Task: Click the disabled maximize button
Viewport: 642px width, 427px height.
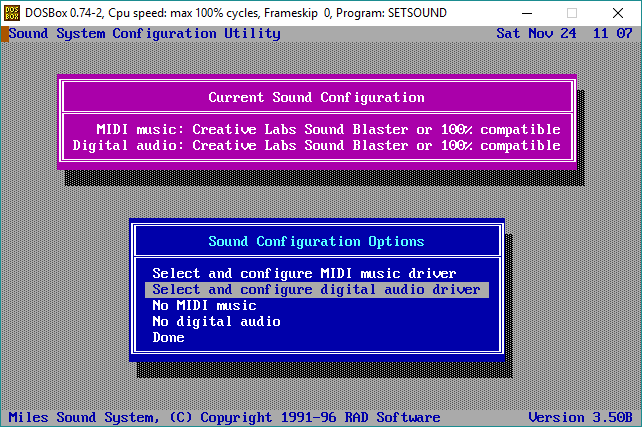Action: coord(572,13)
